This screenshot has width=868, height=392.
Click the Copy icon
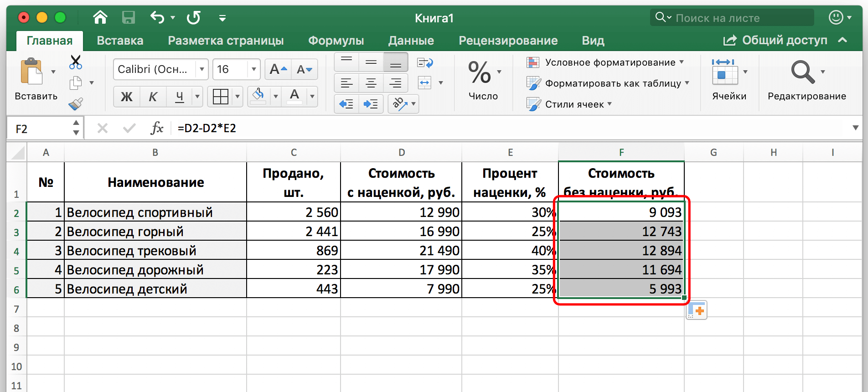coord(76,83)
